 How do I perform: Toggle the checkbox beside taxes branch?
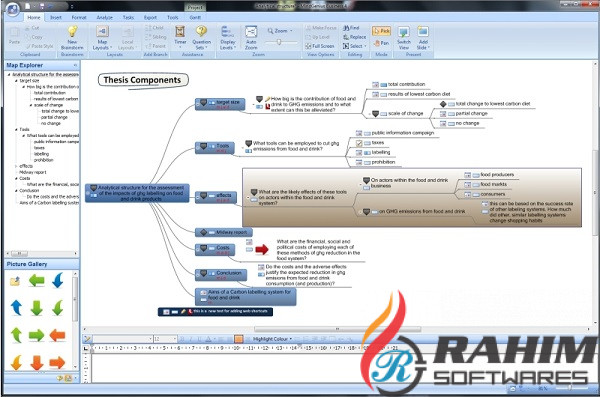pos(359,143)
